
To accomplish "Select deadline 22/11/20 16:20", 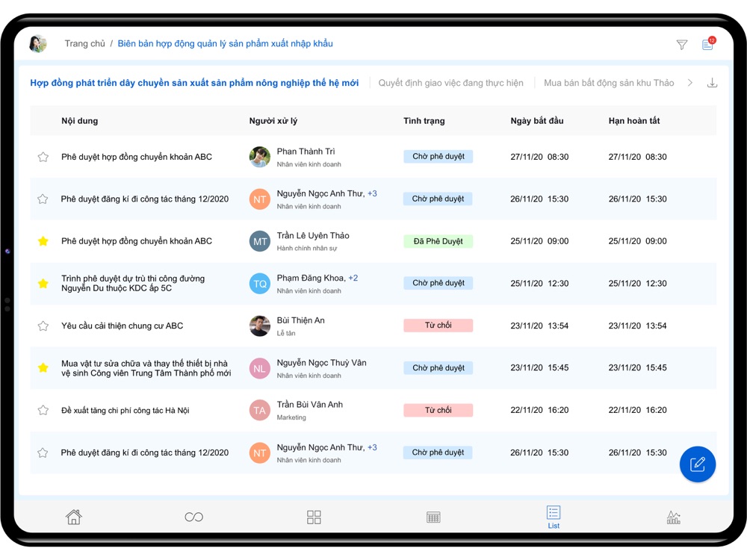I will pos(637,410).
